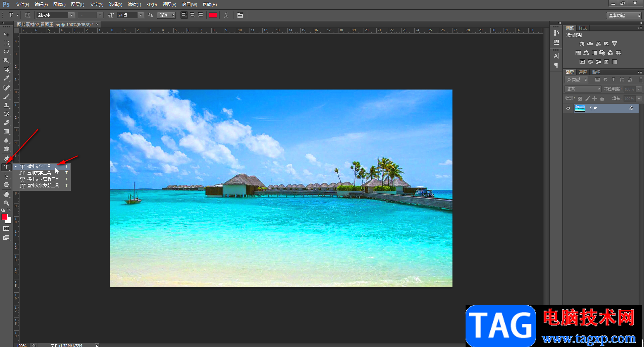Switch to the 通道 tab
Image resolution: width=644 pixels, height=347 pixels.
point(583,72)
